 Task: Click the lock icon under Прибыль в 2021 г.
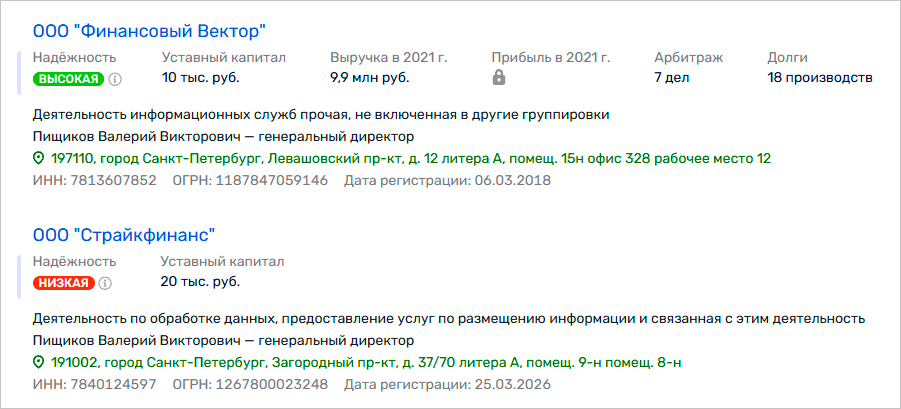click(x=499, y=78)
